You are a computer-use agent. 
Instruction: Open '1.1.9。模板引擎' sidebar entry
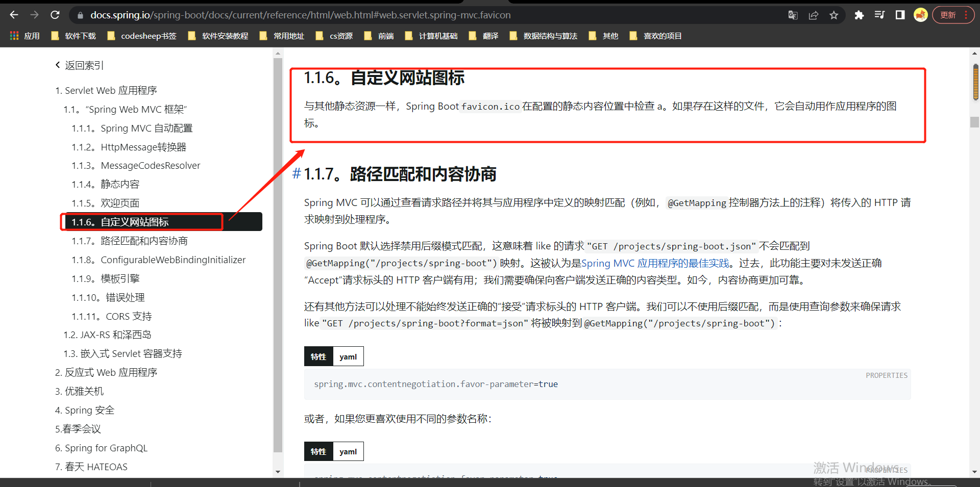tap(106, 278)
